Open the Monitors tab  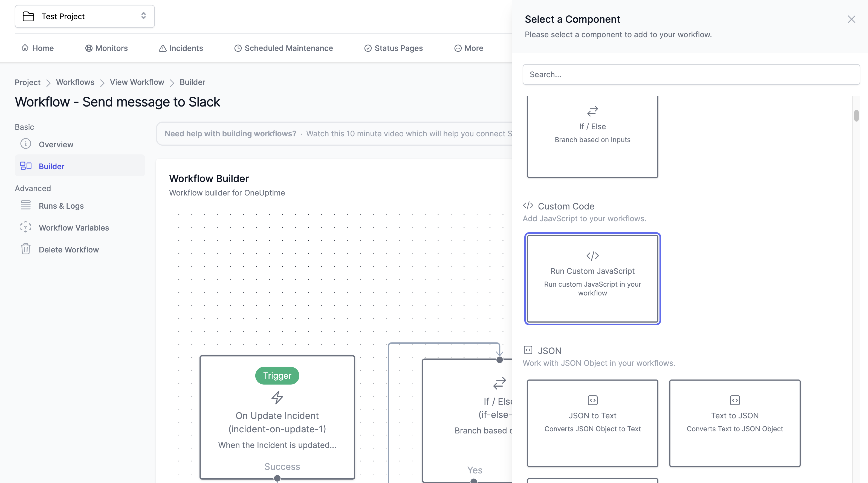click(106, 48)
